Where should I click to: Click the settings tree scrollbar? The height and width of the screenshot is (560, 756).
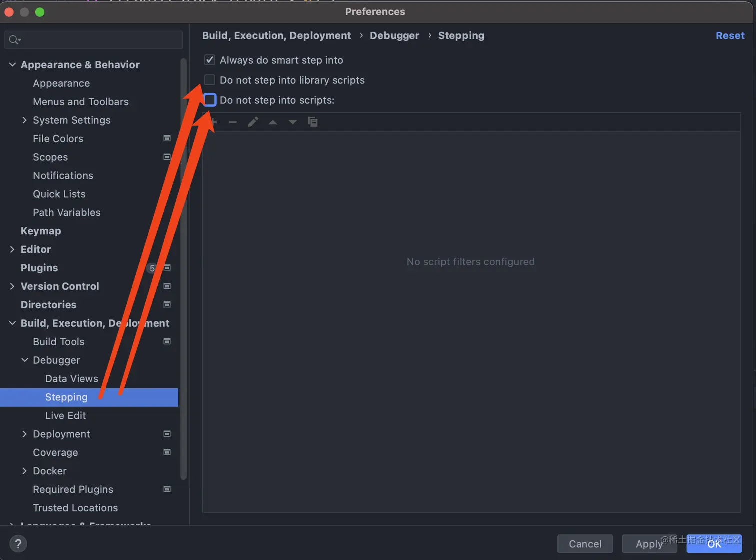pos(183,270)
